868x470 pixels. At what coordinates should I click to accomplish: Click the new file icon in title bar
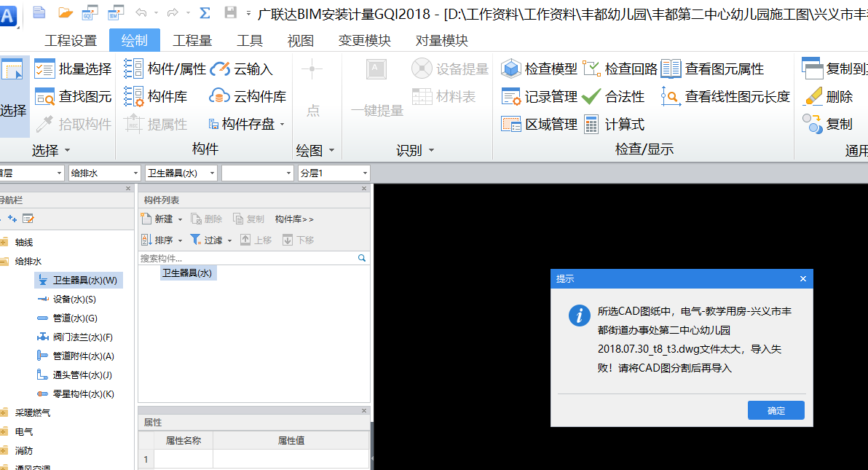(x=39, y=12)
